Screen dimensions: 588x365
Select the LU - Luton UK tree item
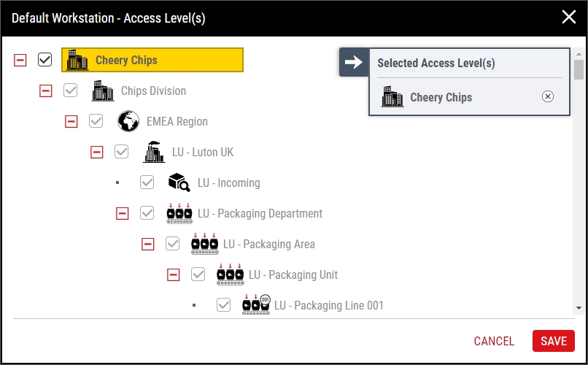pos(203,153)
